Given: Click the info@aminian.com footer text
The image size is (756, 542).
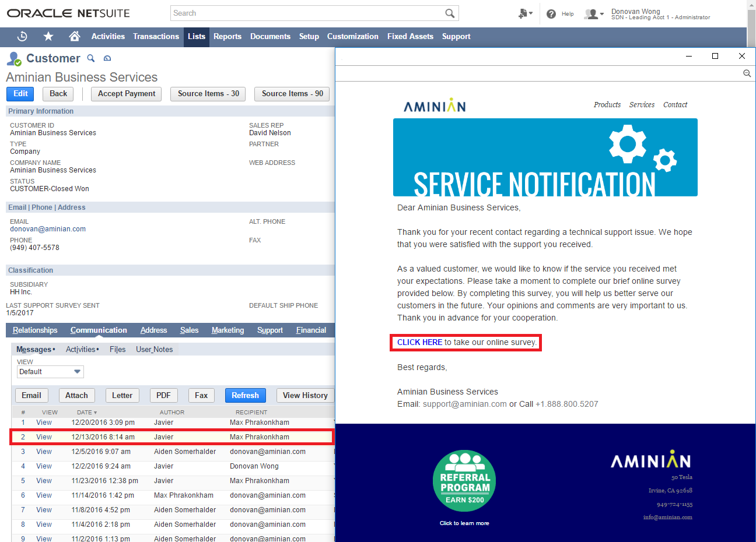Looking at the screenshot, I should click(x=667, y=518).
